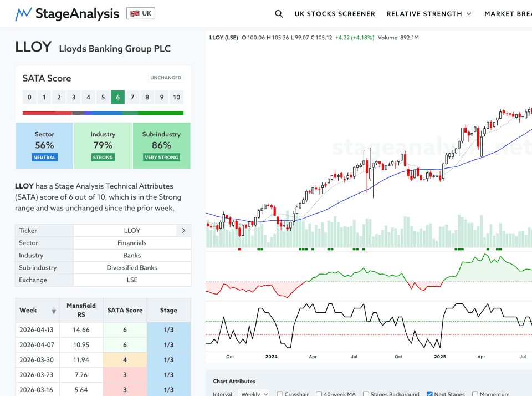Click the Diversified Banks sub-industry value
Image resolution: width=532 pixels, height=396 pixels.
tap(132, 268)
